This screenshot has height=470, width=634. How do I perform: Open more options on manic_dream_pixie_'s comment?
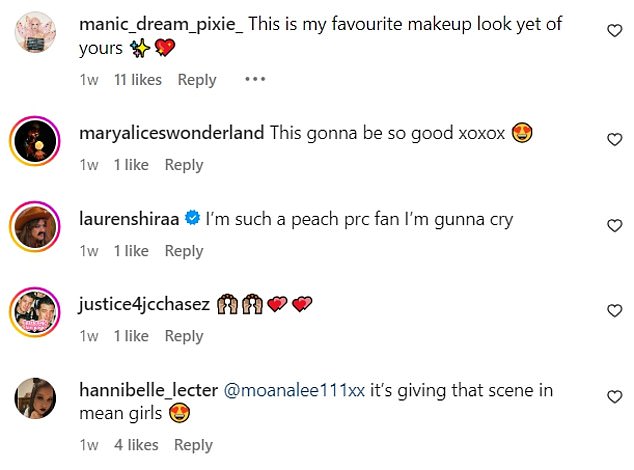pos(255,80)
